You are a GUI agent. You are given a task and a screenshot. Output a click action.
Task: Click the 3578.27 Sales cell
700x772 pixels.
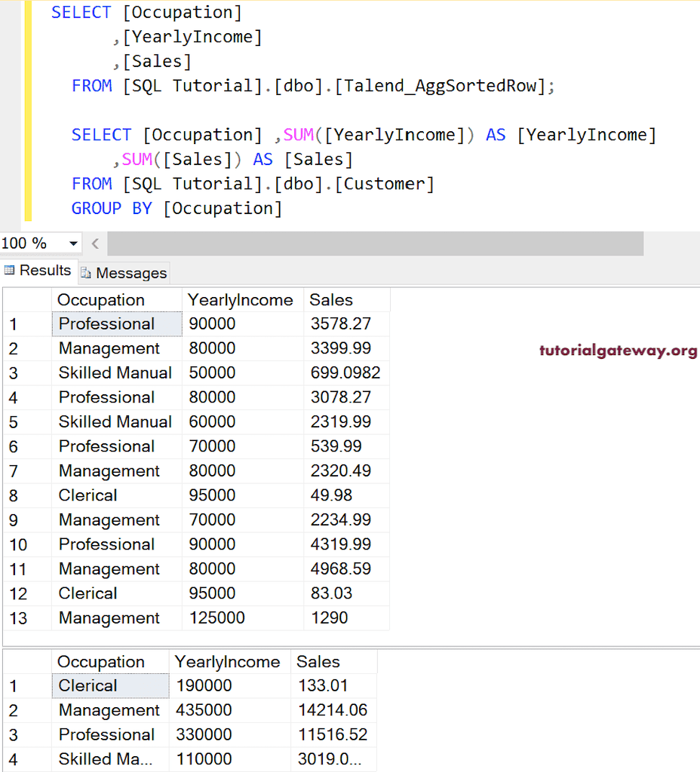tap(347, 324)
